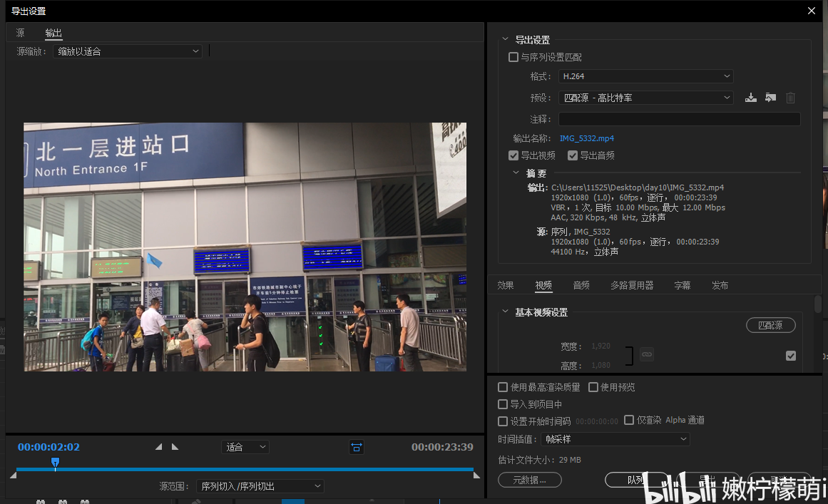Image resolution: width=828 pixels, height=504 pixels.
Task: Enable the use previews checkbox
Action: [x=593, y=387]
